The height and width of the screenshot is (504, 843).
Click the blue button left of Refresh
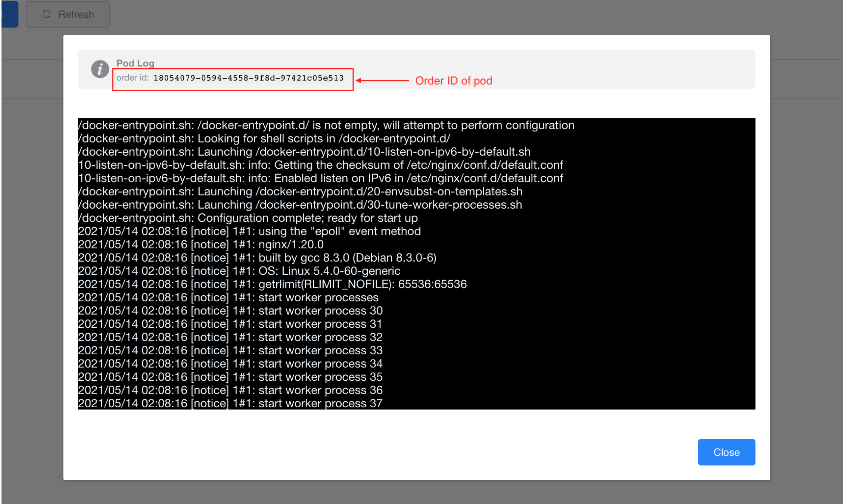point(10,14)
